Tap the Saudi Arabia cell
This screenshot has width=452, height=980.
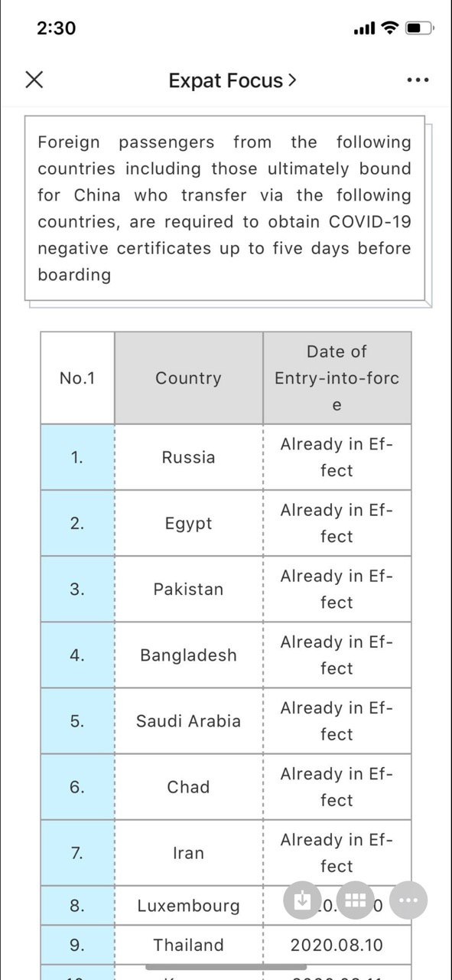tap(189, 720)
